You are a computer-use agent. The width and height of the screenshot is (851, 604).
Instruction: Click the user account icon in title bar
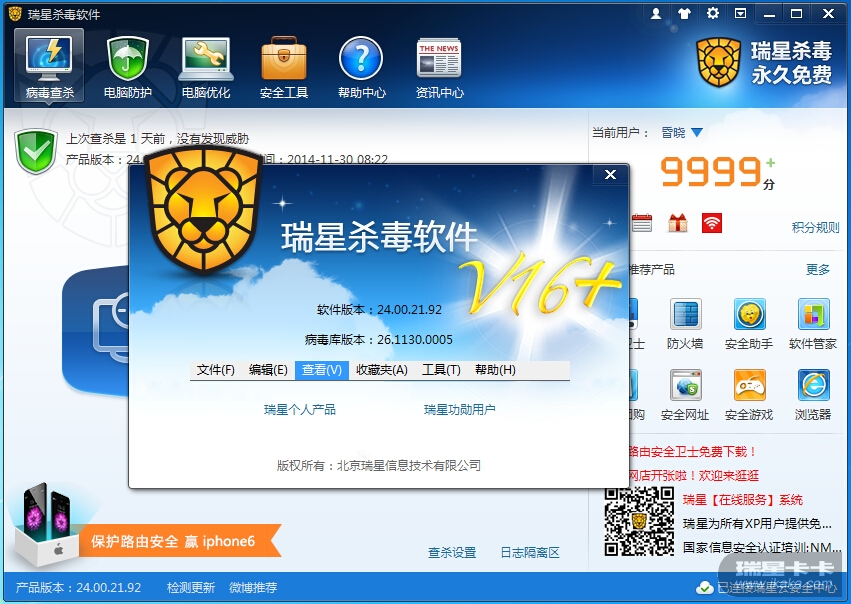click(x=656, y=14)
